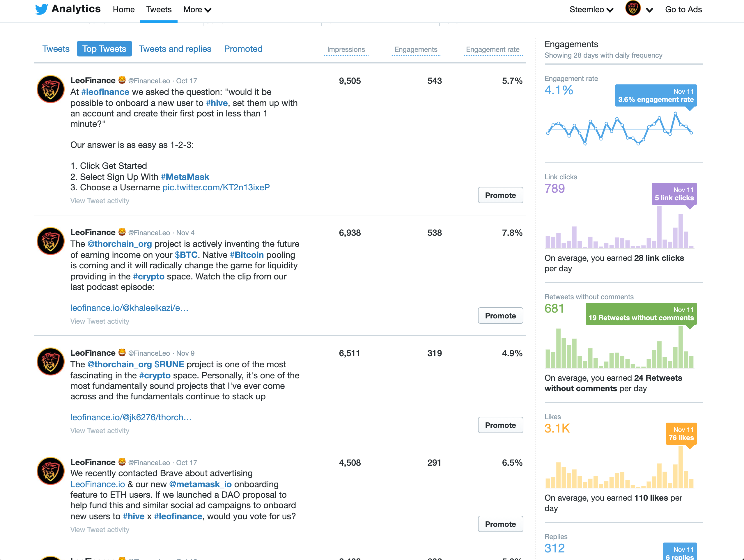Promote the Oct 17 onboarding tweet
Image resolution: width=744 pixels, height=560 pixels.
click(500, 195)
